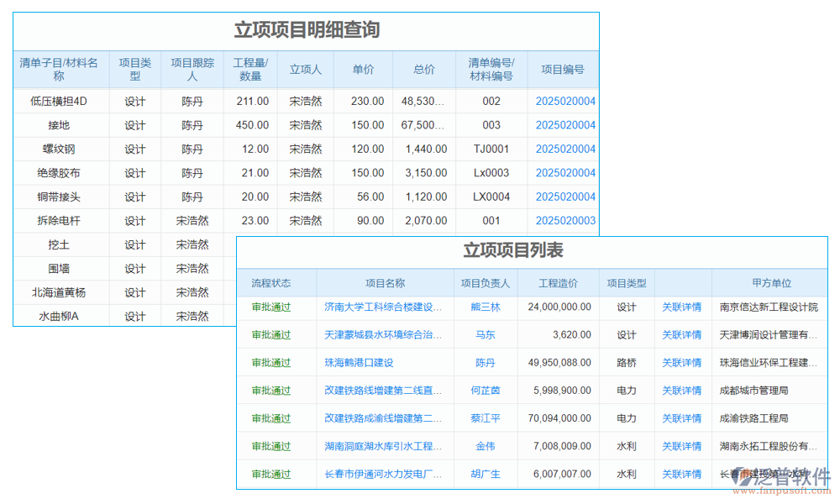Select project leader 胡广生
Image resolution: width=840 pixels, height=504 pixels.
pyautogui.click(x=485, y=474)
